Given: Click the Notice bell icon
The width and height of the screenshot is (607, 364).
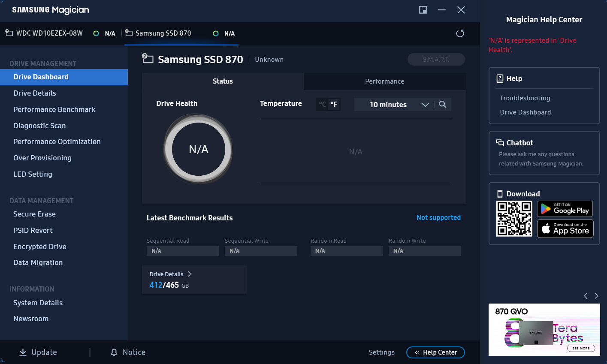Looking at the screenshot, I should [114, 352].
